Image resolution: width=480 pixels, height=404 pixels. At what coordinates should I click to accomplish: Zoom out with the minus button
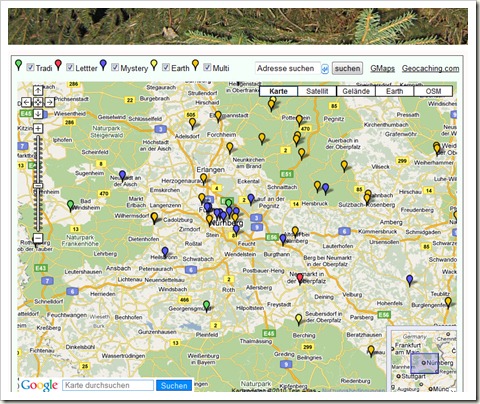tap(38, 238)
